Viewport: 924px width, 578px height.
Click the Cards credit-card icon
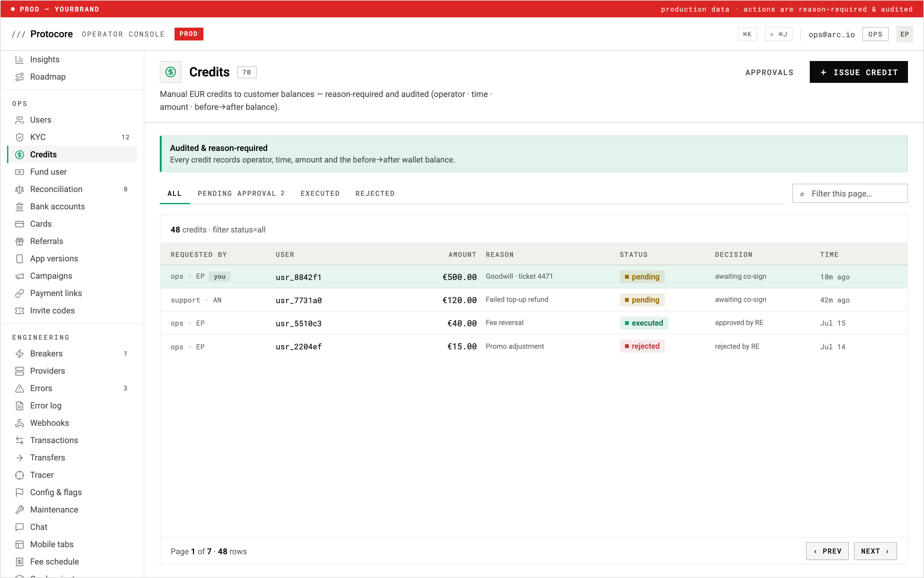point(20,224)
